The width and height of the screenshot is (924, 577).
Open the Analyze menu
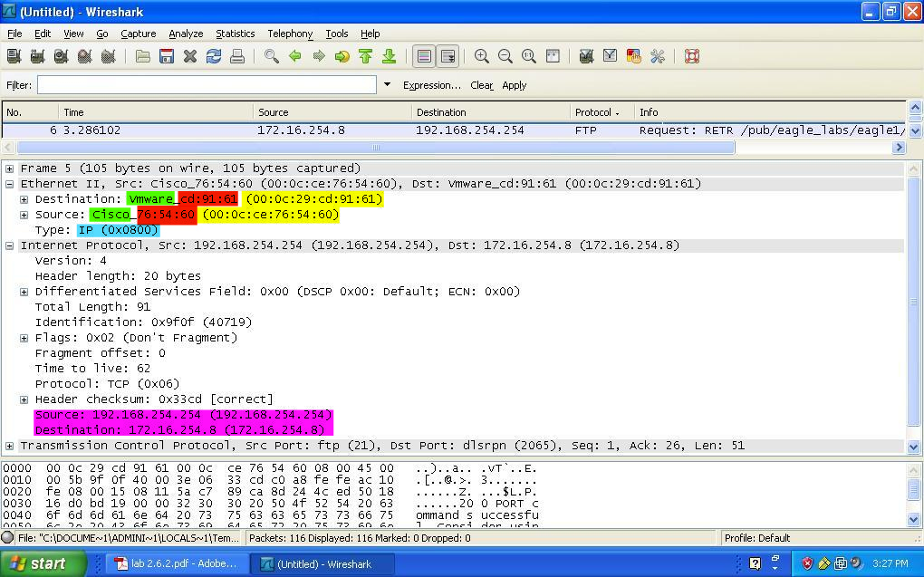point(186,34)
